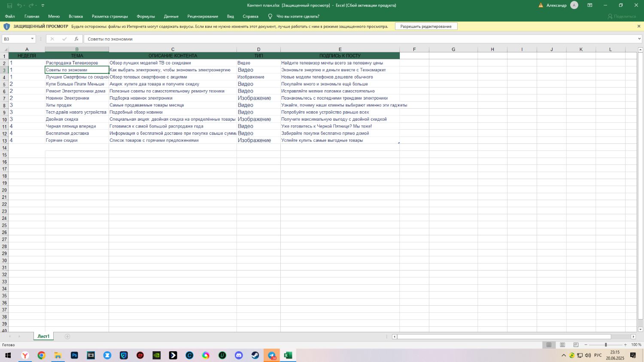Open Telegram from taskbar
This screenshot has width=644, height=362.
[272, 355]
